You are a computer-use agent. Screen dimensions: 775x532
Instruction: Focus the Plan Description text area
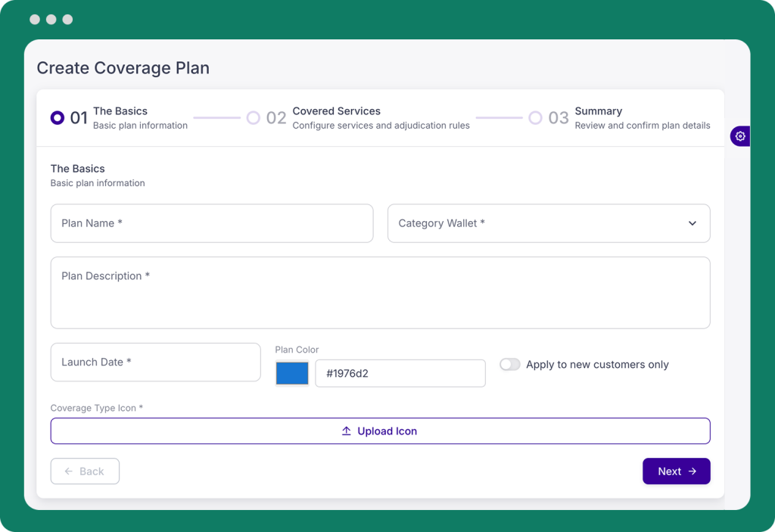[x=380, y=293]
